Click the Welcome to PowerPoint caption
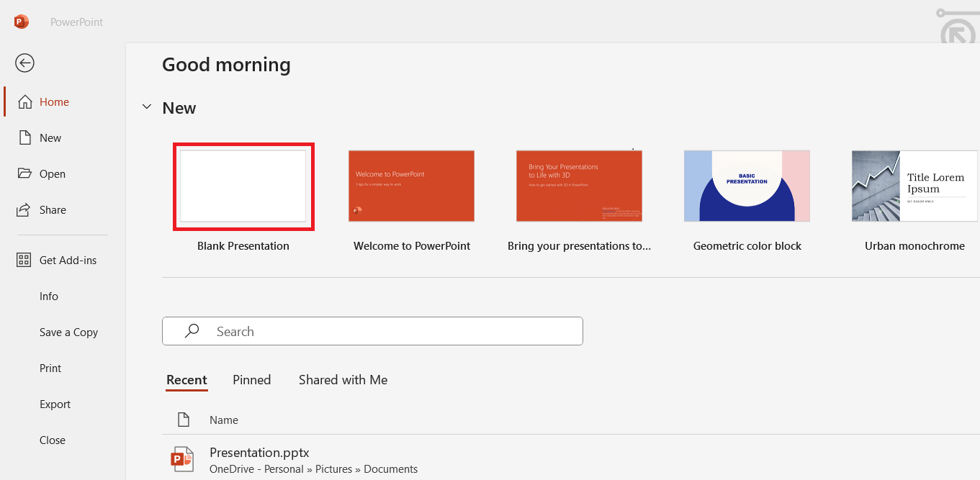 [412, 246]
